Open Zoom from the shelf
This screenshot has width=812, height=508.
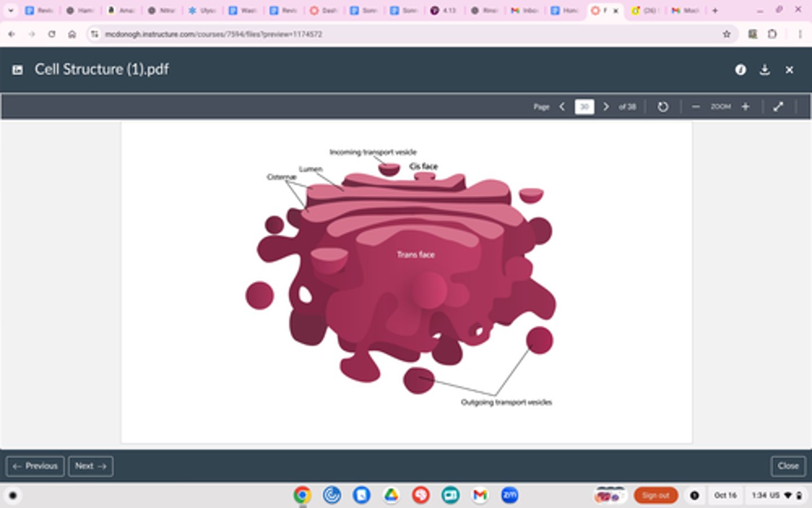[510, 495]
